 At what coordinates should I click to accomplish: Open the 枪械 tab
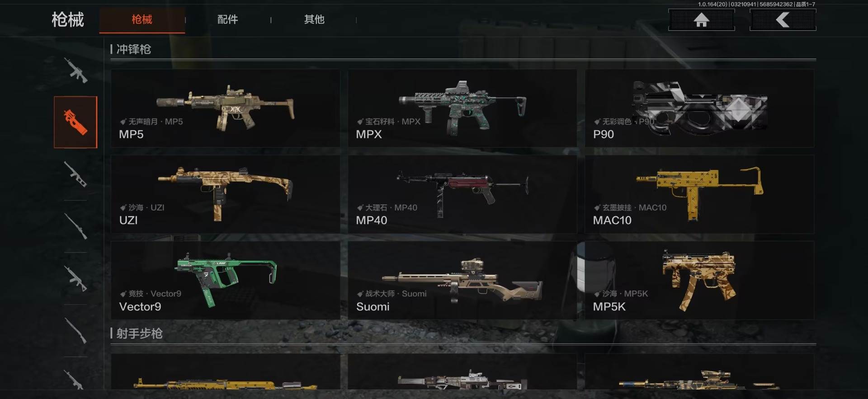pos(142,19)
